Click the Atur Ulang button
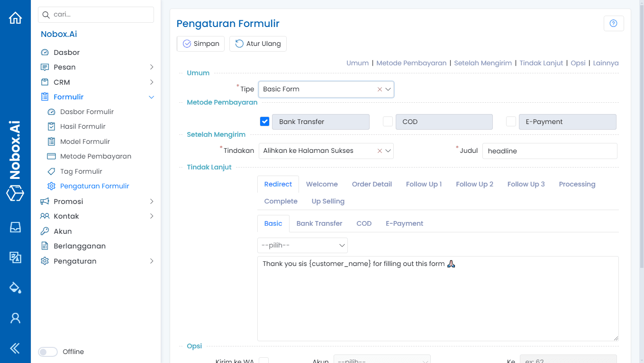Viewport: 644px width, 363px height. (258, 44)
